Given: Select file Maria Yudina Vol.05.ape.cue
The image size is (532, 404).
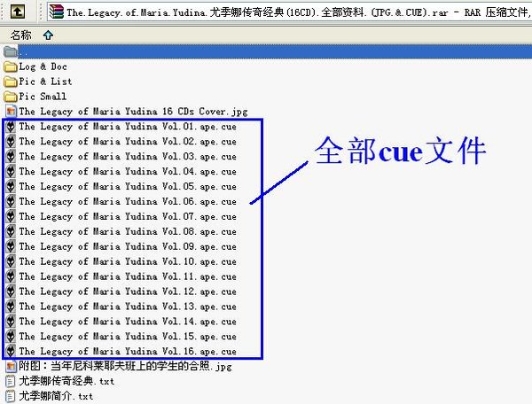Looking at the screenshot, I should click(128, 187).
